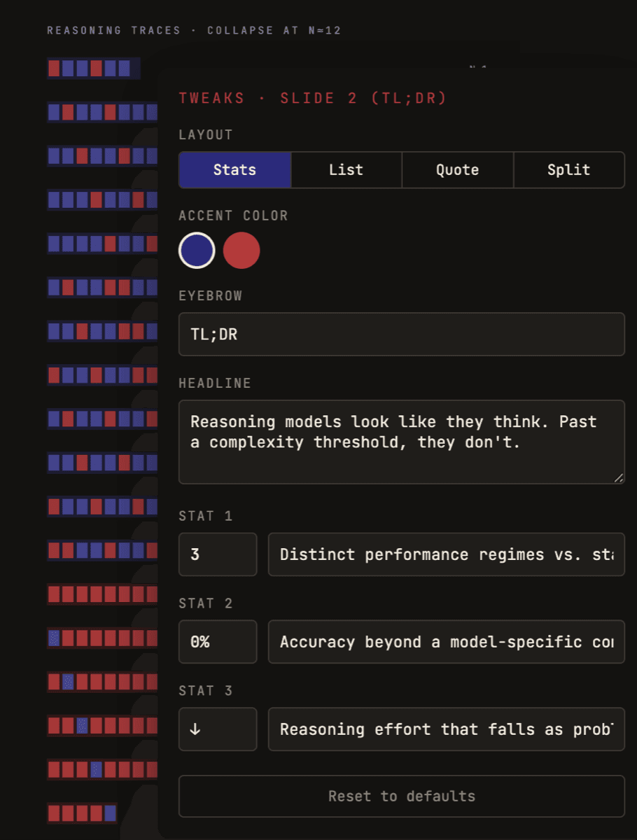Pick the Split layout
Image resolution: width=637 pixels, height=840 pixels.
pos(569,170)
